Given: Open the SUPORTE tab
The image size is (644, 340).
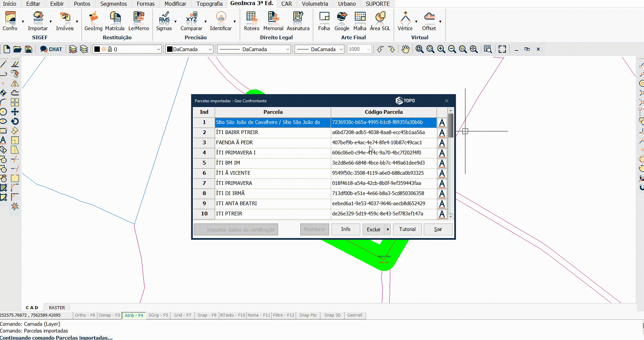Looking at the screenshot, I should click(x=378, y=4).
